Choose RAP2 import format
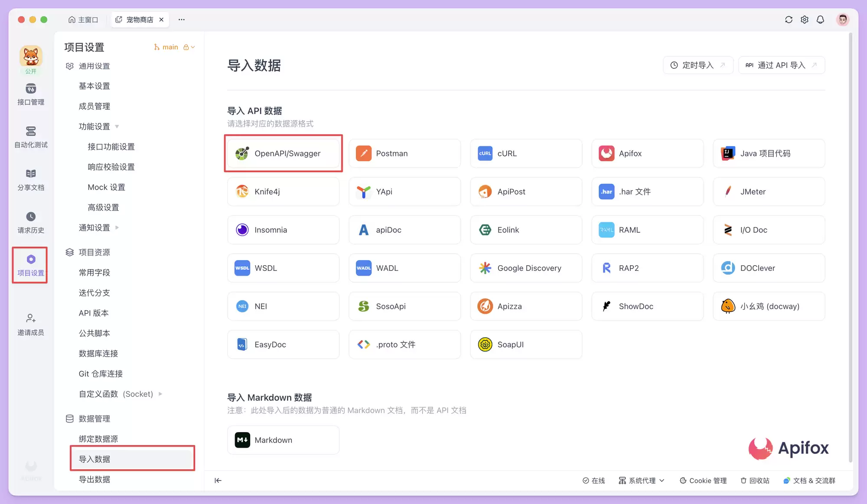 [x=647, y=268]
